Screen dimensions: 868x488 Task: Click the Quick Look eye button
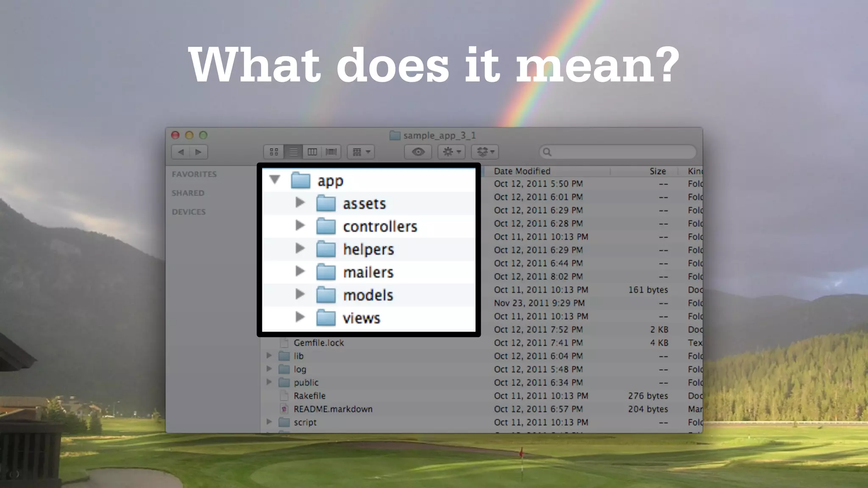click(418, 152)
